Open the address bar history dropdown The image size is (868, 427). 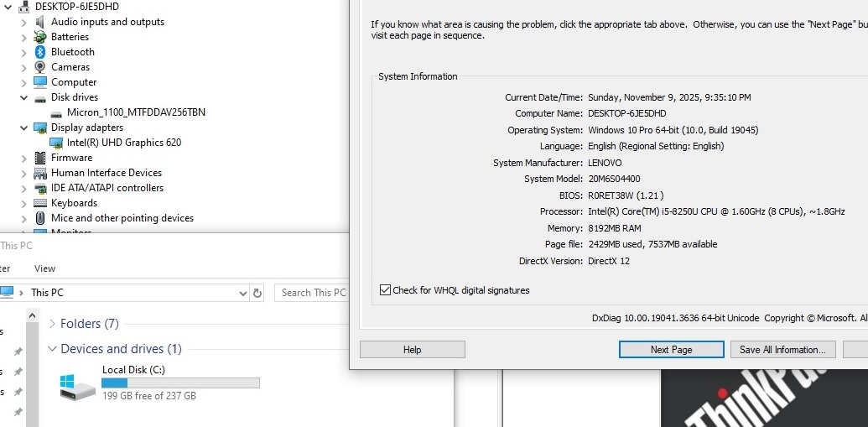[242, 293]
